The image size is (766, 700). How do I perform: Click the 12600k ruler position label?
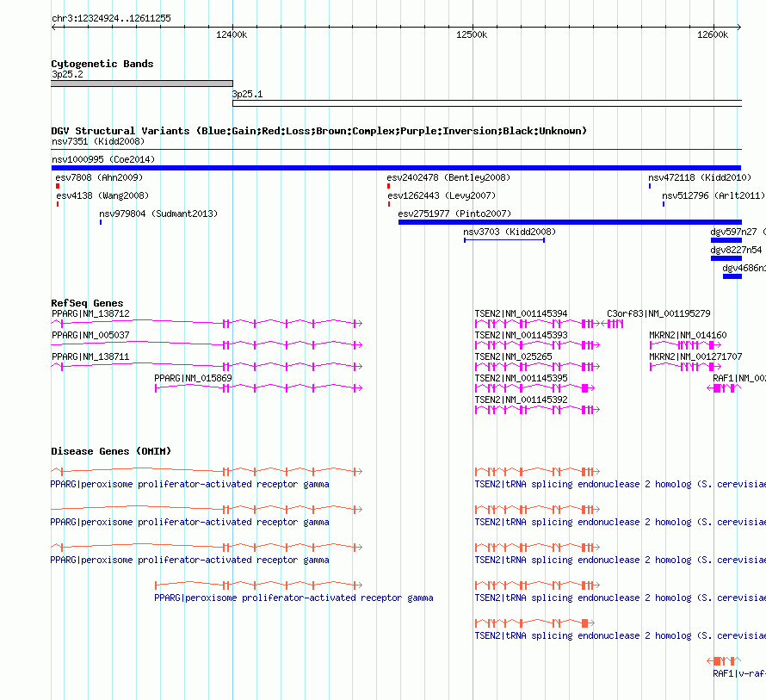pos(713,34)
